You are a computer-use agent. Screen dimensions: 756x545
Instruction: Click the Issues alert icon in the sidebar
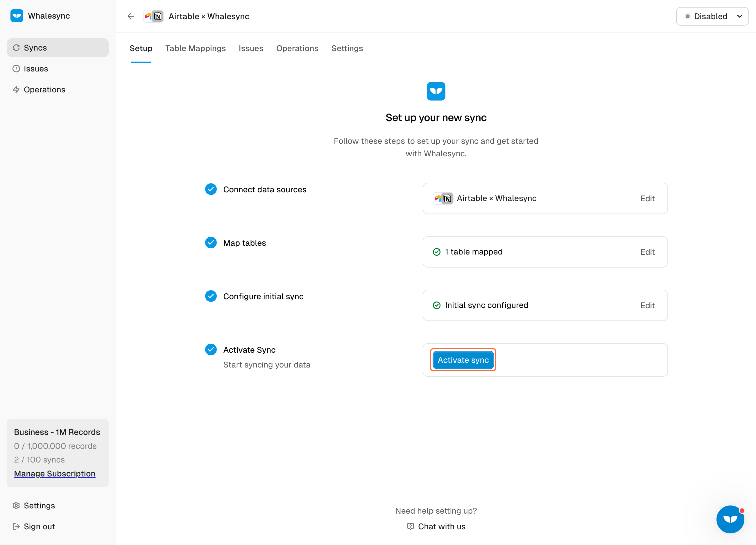coord(16,69)
